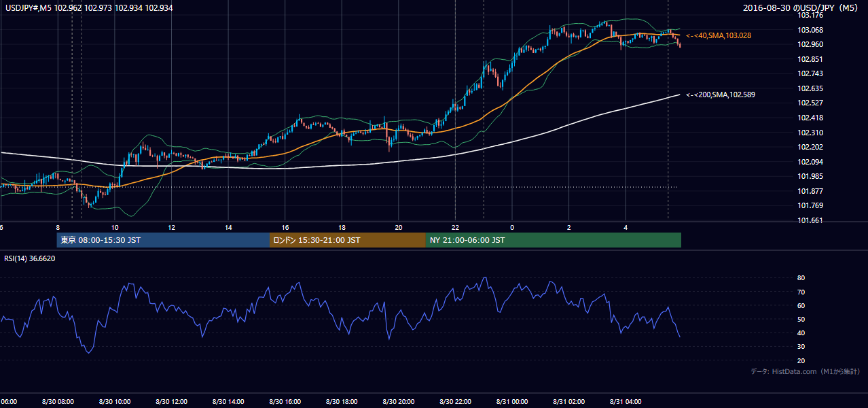Click price level 103.176 on the axis

pyautogui.click(x=810, y=15)
